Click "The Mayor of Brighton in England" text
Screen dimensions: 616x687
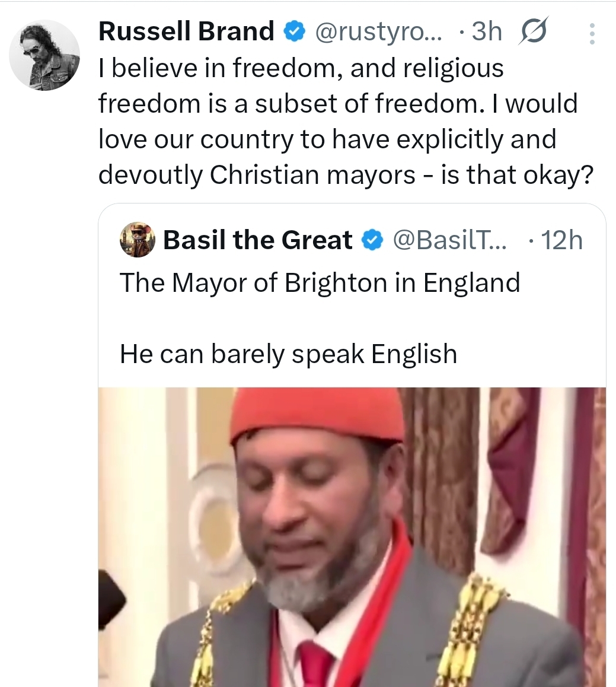pos(320,282)
